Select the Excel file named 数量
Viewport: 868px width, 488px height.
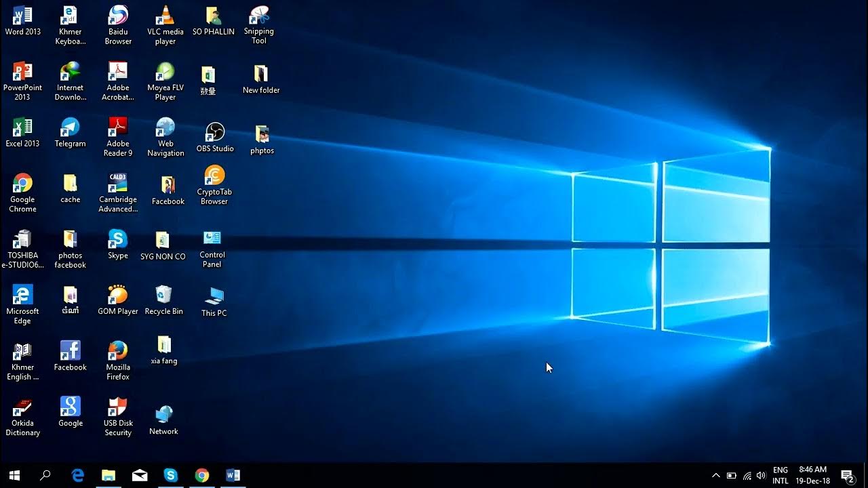pos(208,80)
